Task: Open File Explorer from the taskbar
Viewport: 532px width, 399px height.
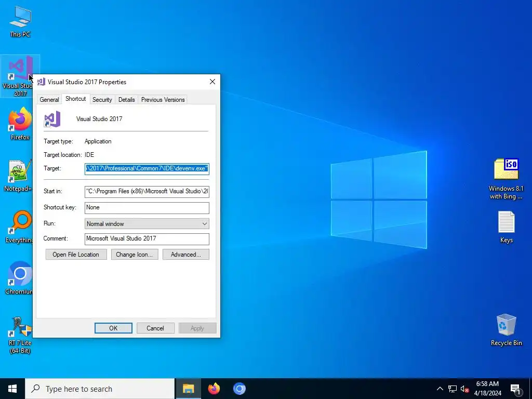Action: point(188,389)
